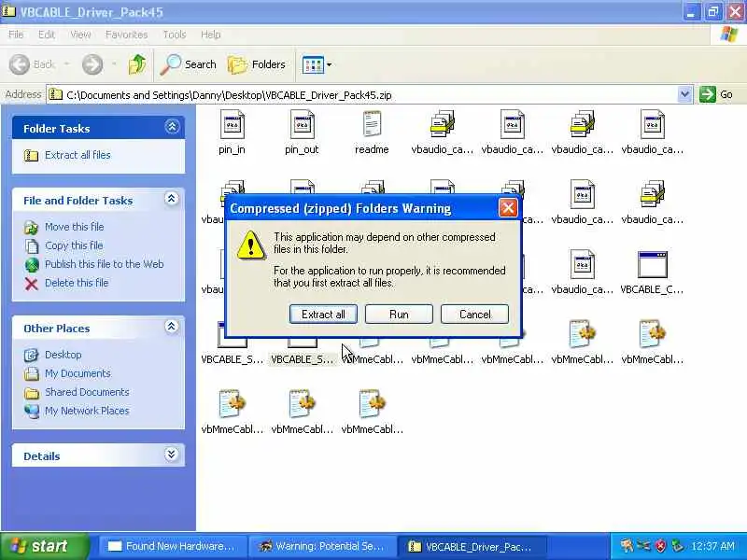Click VBCABLE_Driver_Pac... taskbar button
The image size is (747, 560).
click(472, 546)
